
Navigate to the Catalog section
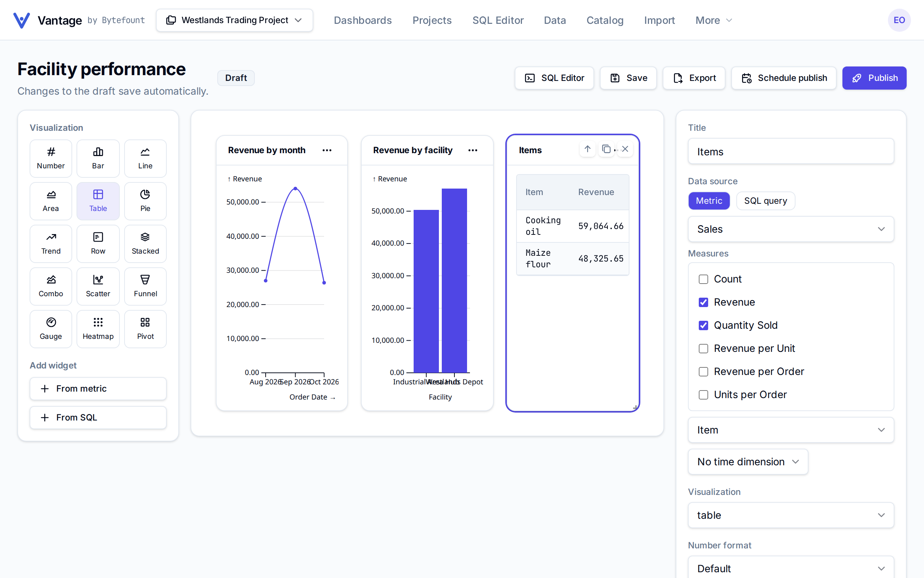coord(605,20)
